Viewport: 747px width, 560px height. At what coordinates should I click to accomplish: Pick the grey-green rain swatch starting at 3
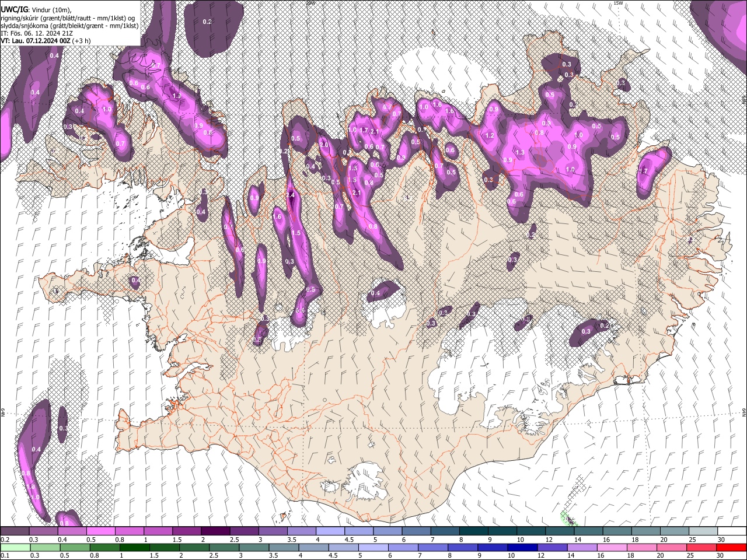pyautogui.click(x=254, y=547)
